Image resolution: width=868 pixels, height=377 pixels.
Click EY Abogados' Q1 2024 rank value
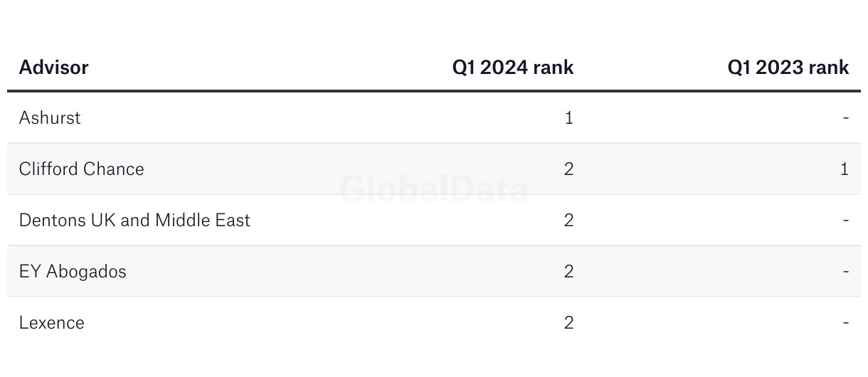click(x=569, y=271)
